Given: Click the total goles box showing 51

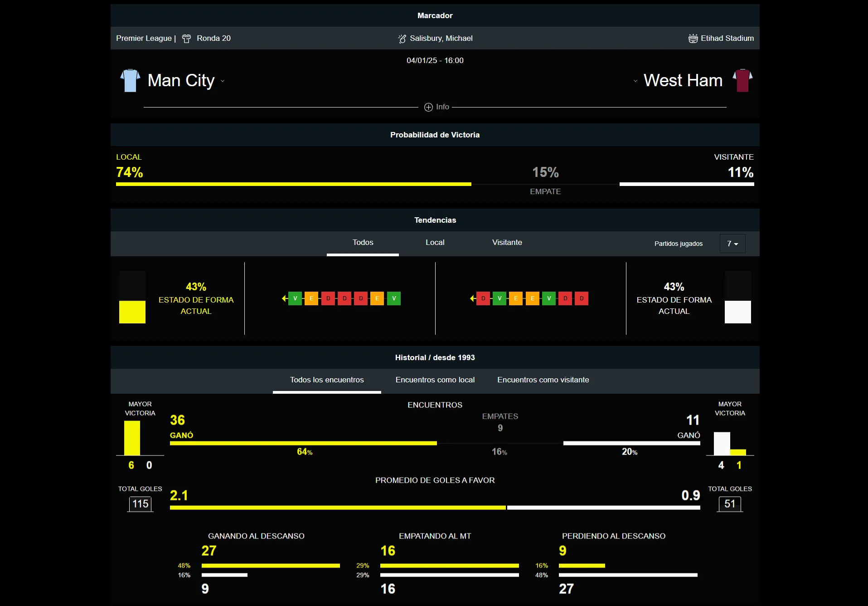Looking at the screenshot, I should (730, 504).
